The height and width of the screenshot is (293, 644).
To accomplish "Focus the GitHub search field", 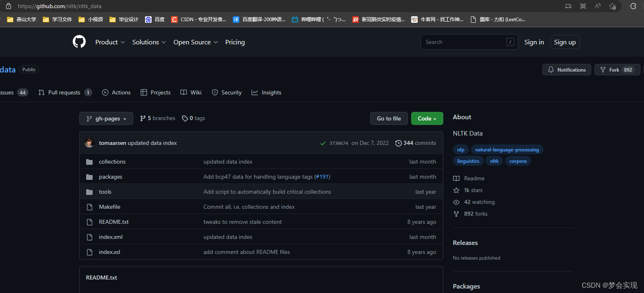I will (469, 42).
